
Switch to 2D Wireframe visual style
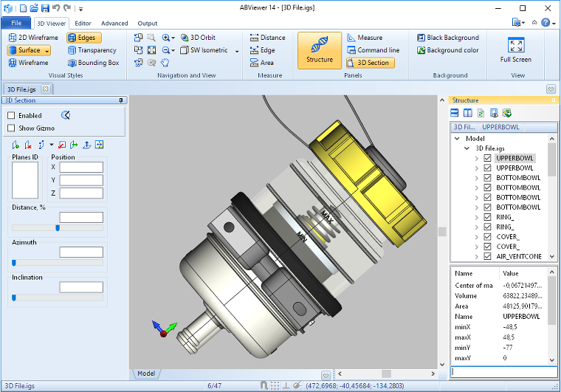[33, 38]
